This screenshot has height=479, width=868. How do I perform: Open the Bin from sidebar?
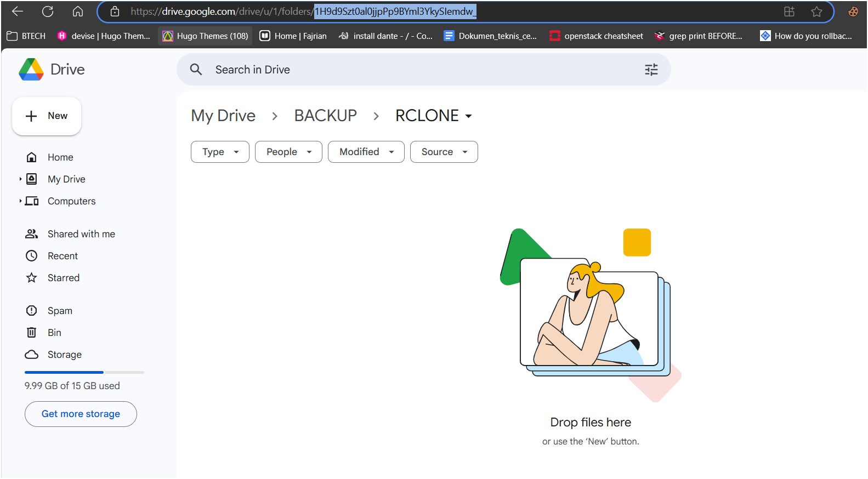(54, 333)
